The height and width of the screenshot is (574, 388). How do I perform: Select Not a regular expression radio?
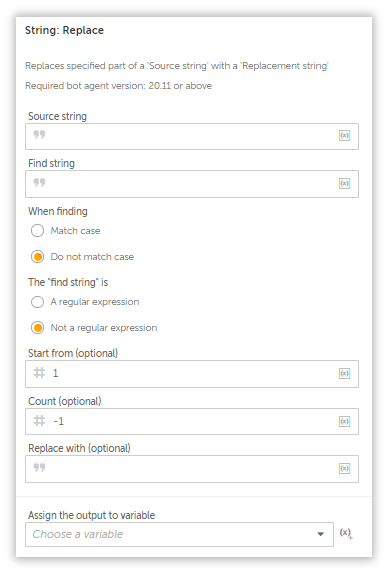point(37,328)
